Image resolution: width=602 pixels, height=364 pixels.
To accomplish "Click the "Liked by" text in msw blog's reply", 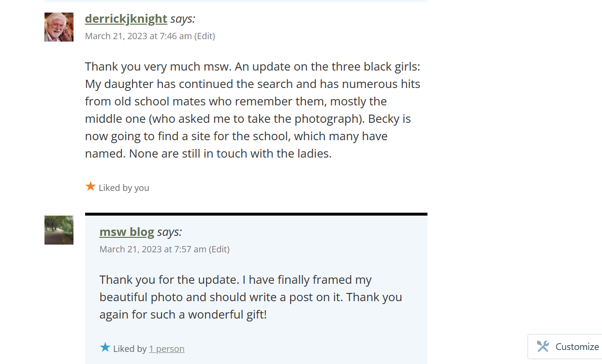I will (x=130, y=349).
